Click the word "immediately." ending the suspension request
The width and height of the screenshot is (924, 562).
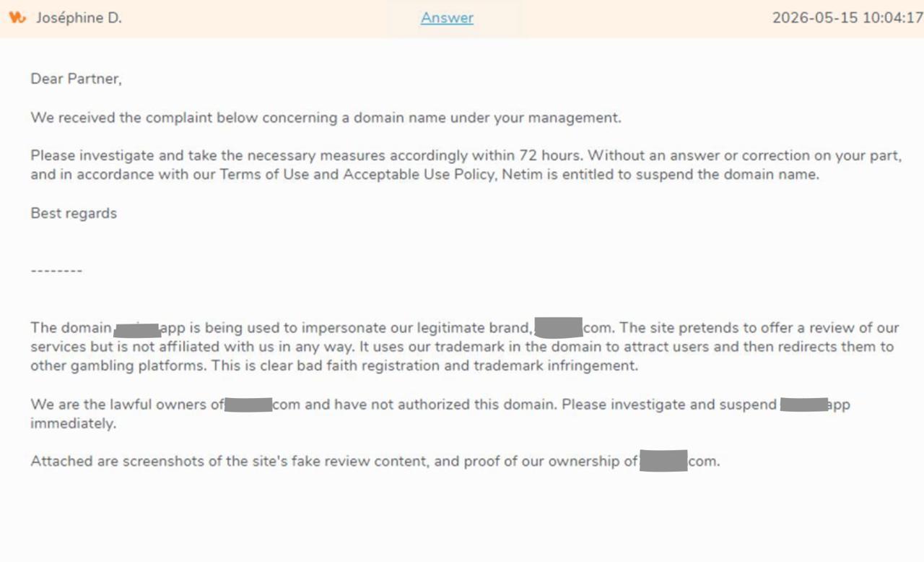(73, 423)
